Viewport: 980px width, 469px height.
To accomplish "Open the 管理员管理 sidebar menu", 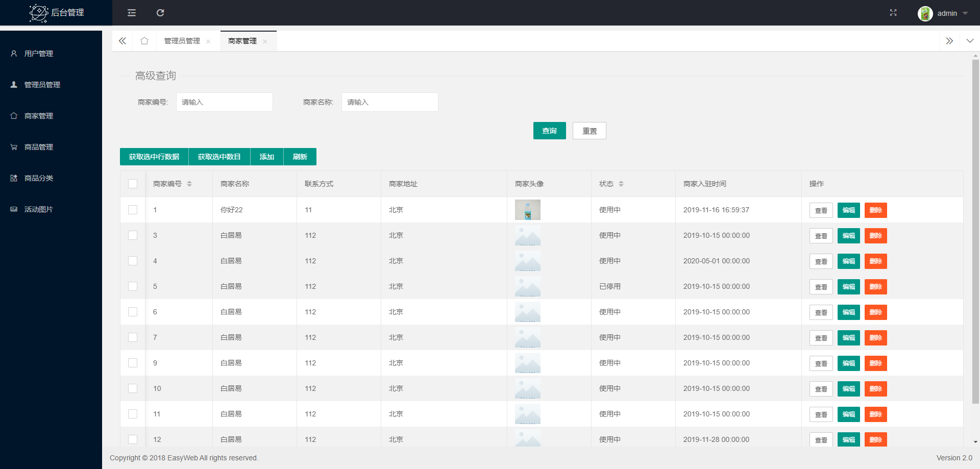I will [x=51, y=85].
